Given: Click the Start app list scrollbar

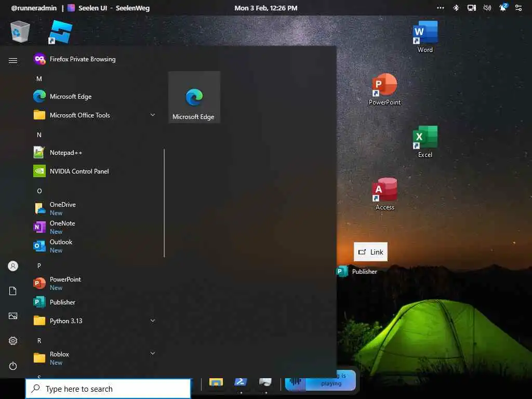Looking at the screenshot, I should [164, 203].
